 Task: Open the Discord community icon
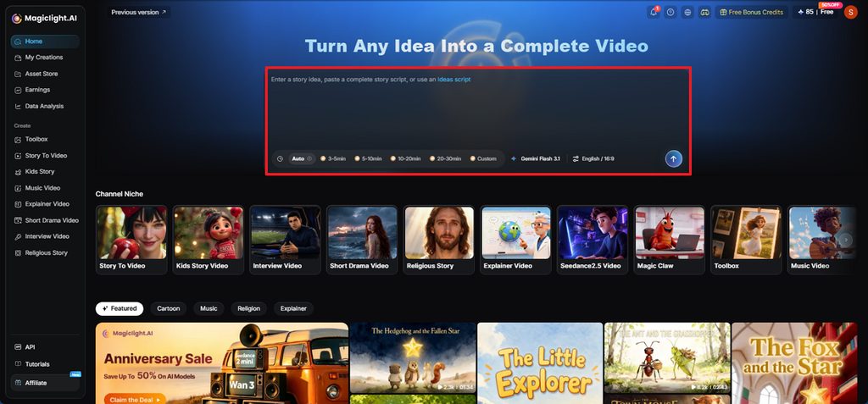(x=704, y=12)
